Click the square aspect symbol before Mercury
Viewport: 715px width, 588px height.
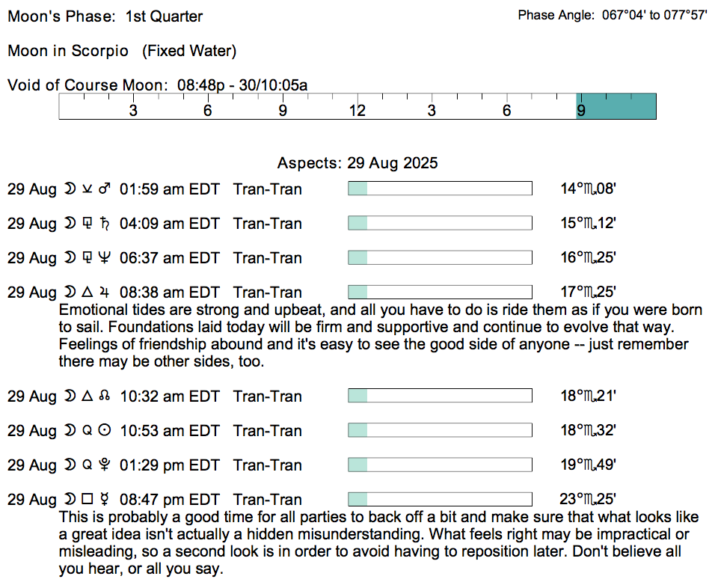coord(87,500)
